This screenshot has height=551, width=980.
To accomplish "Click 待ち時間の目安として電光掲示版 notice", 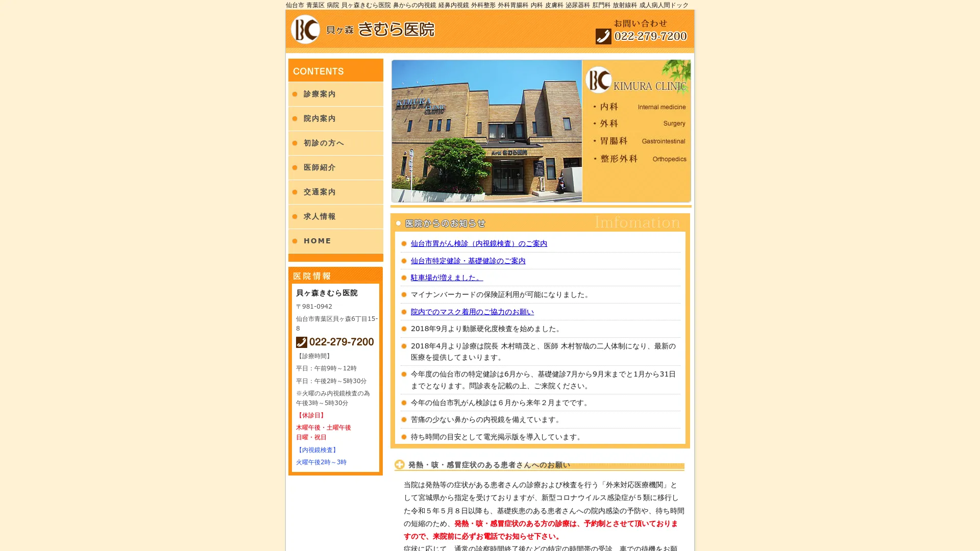I will coord(497,437).
